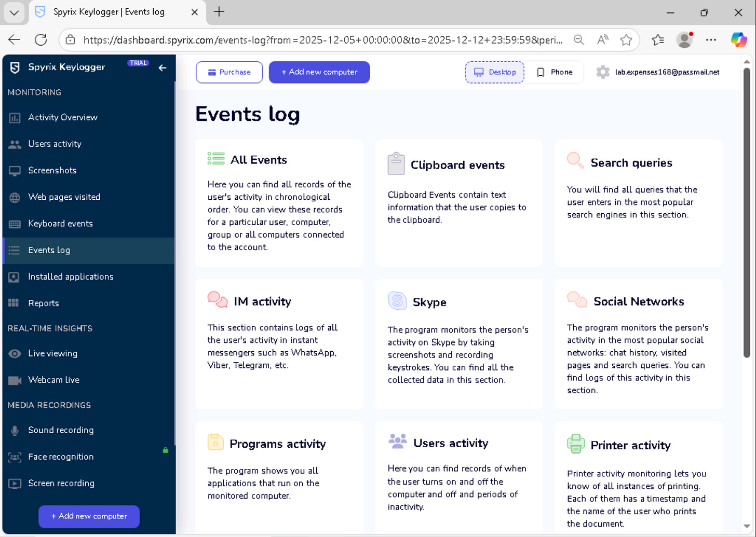
Task: Open the Programs activity heading
Action: click(x=278, y=444)
